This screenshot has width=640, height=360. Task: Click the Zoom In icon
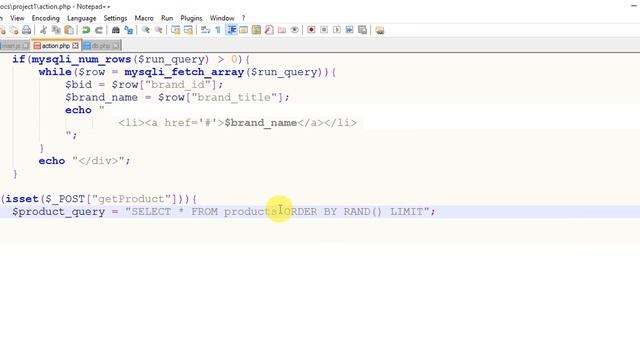(x=146, y=30)
